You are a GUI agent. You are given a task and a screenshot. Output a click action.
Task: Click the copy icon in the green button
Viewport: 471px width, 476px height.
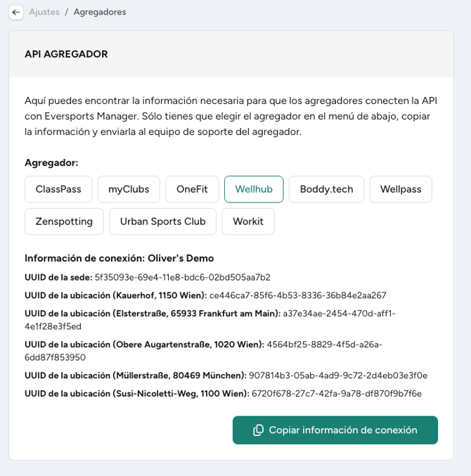tap(258, 430)
